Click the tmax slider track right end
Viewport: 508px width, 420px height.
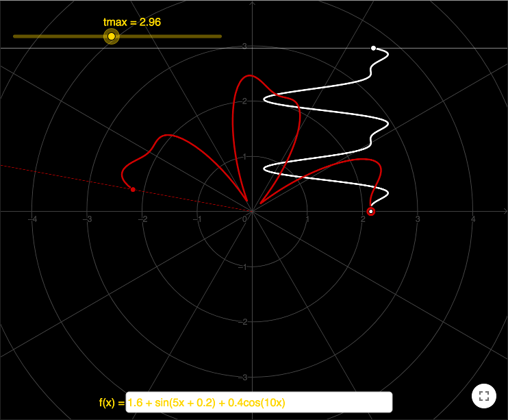pyautogui.click(x=220, y=36)
